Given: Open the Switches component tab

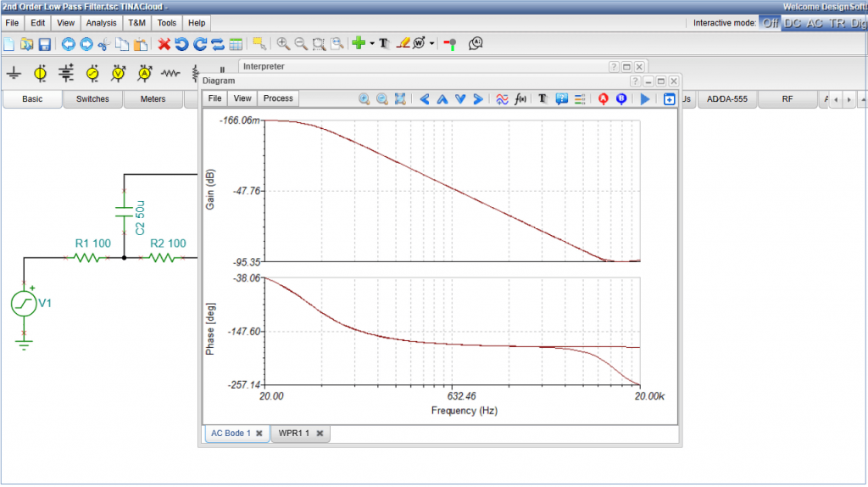Looking at the screenshot, I should click(x=92, y=99).
